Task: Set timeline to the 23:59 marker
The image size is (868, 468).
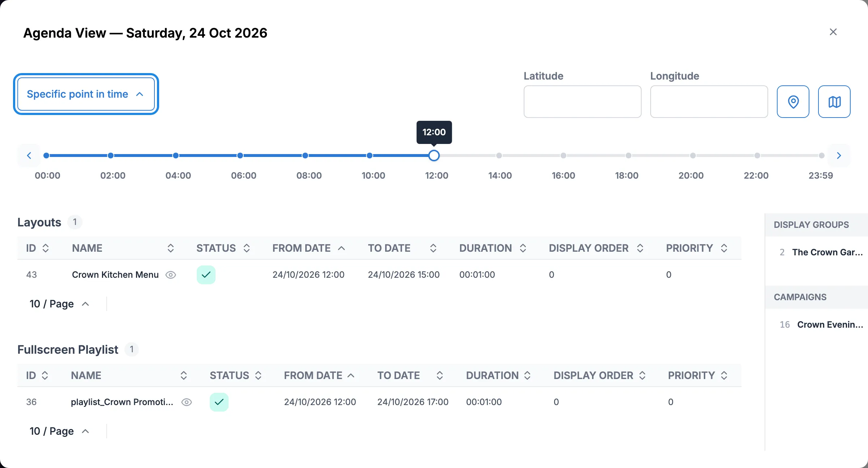Action: coord(822,156)
